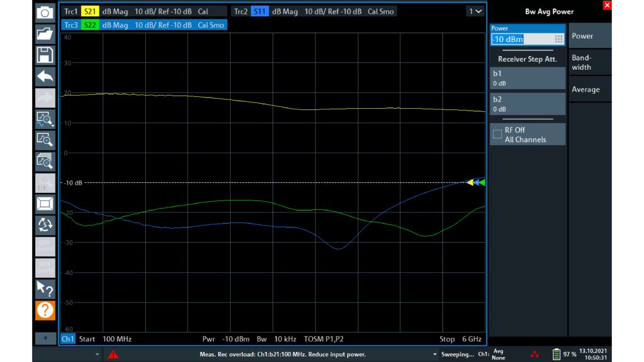Set receiver step attenuation b2
The width and height of the screenshot is (644, 362).
pos(527,104)
